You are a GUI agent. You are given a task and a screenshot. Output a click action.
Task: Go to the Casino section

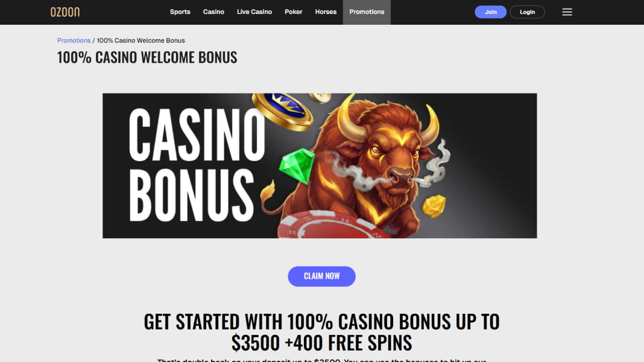pyautogui.click(x=213, y=12)
